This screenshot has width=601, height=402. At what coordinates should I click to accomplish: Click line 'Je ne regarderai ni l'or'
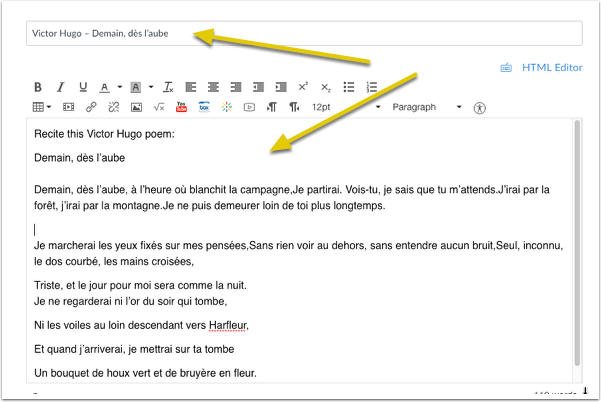[131, 302]
